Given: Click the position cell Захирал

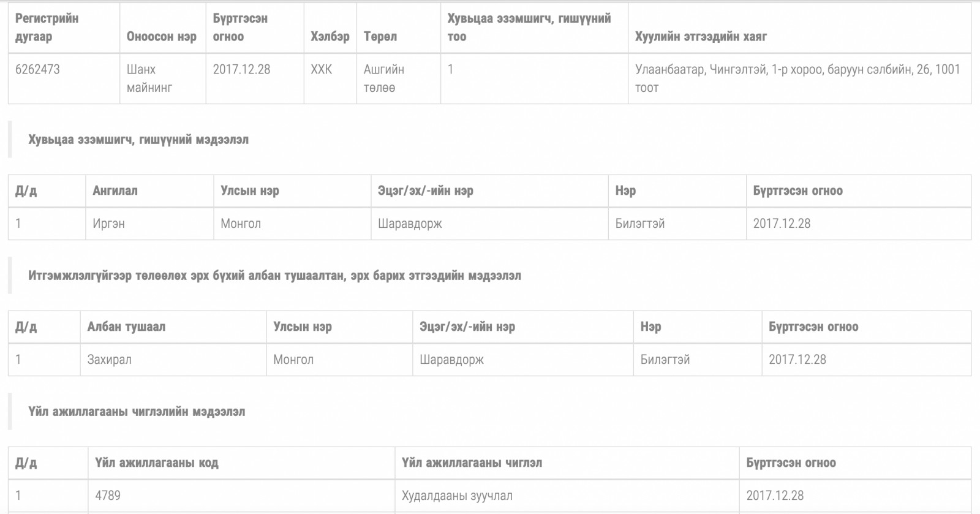Looking at the screenshot, I should click(109, 360).
